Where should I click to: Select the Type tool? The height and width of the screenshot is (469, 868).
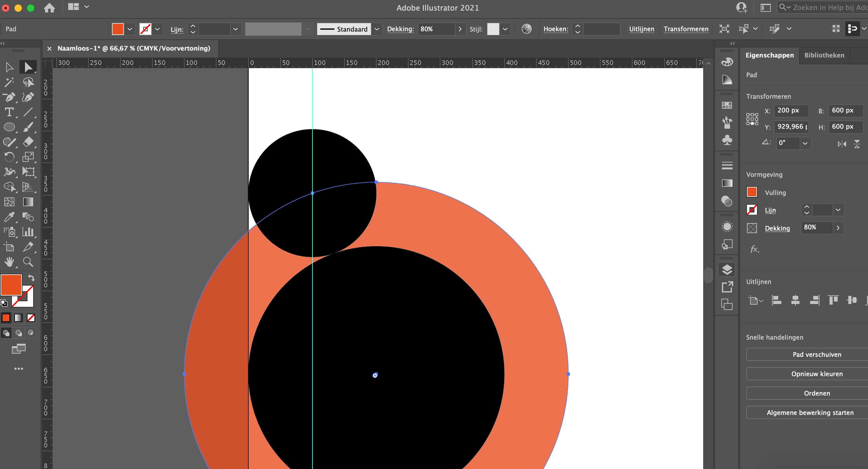9,112
